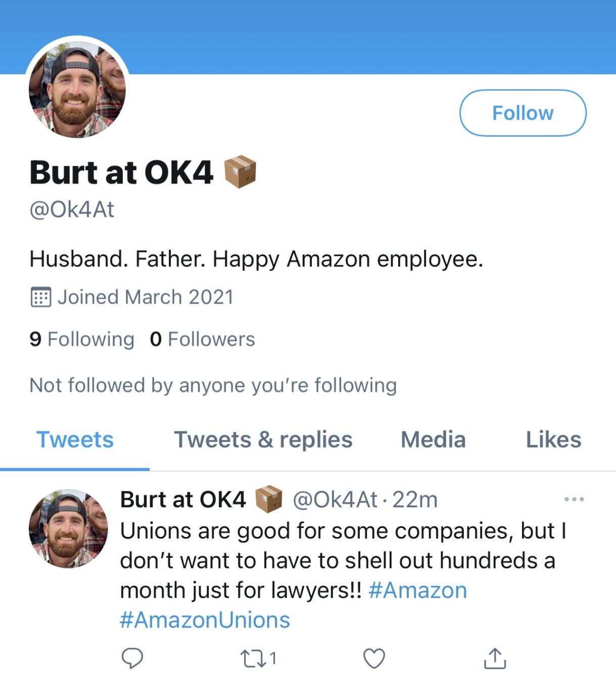Share the tweet via the upload icon
Viewport: 616px width, 679px height.
(x=495, y=658)
